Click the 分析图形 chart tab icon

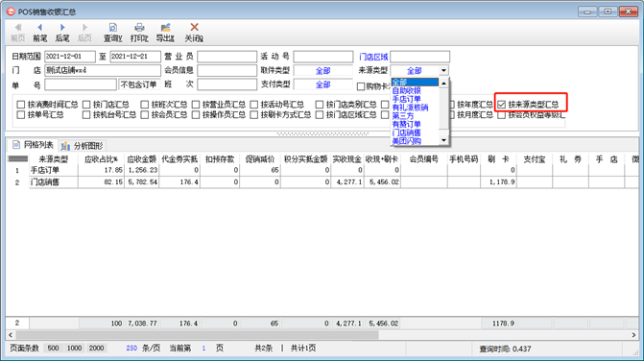tap(65, 146)
